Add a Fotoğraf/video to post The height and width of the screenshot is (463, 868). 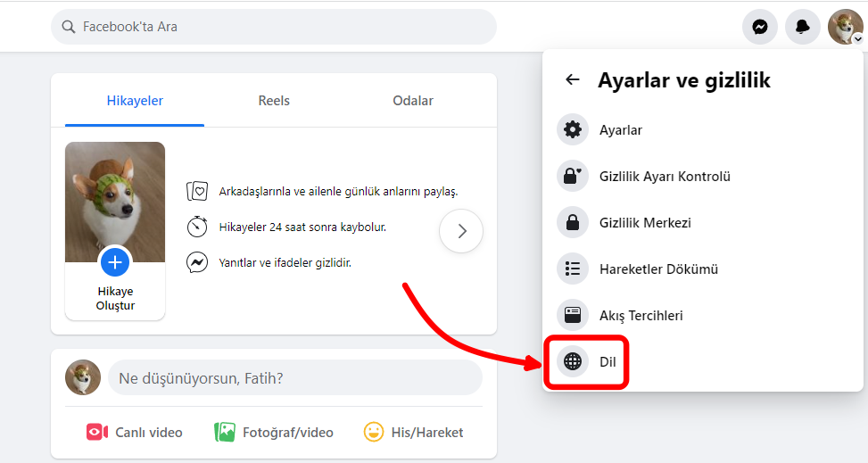click(x=274, y=433)
